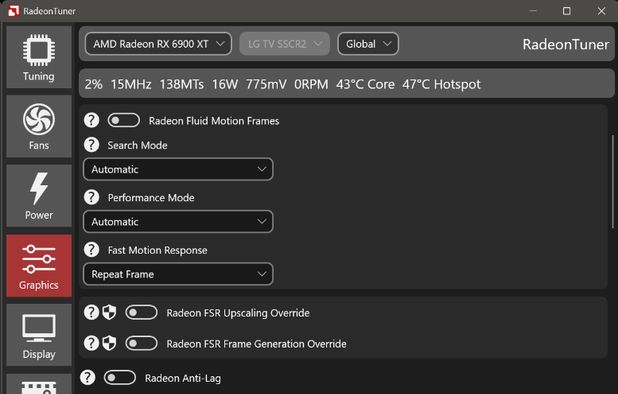The height and width of the screenshot is (394, 618).
Task: Click the shield icon beside FSR Frame Generation Override
Action: (x=109, y=344)
